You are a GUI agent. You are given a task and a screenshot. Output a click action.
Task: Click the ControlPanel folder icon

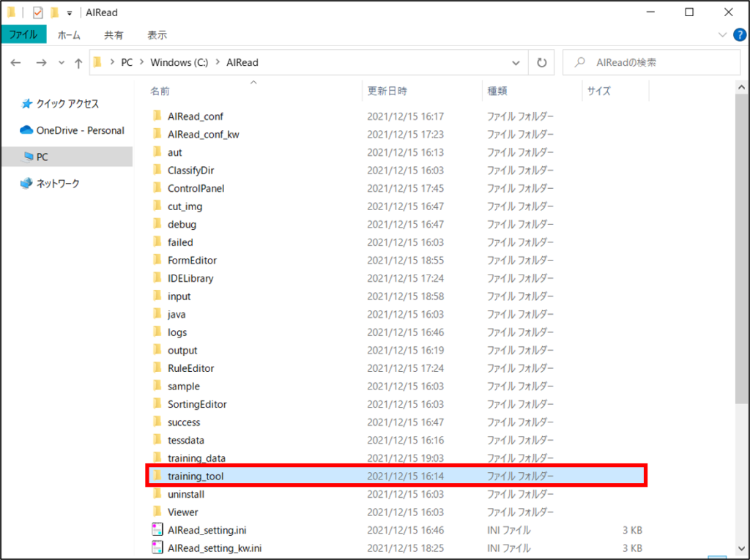157,188
